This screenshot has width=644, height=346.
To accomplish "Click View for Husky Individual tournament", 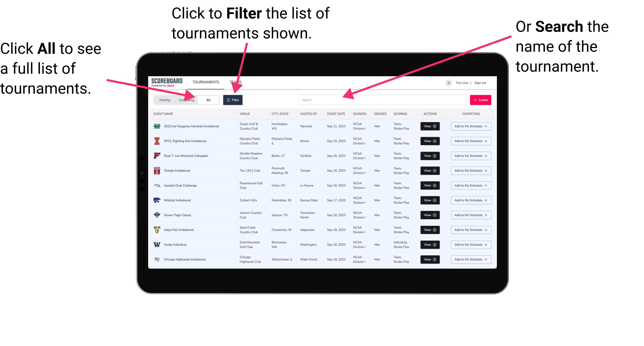I will 430,244.
